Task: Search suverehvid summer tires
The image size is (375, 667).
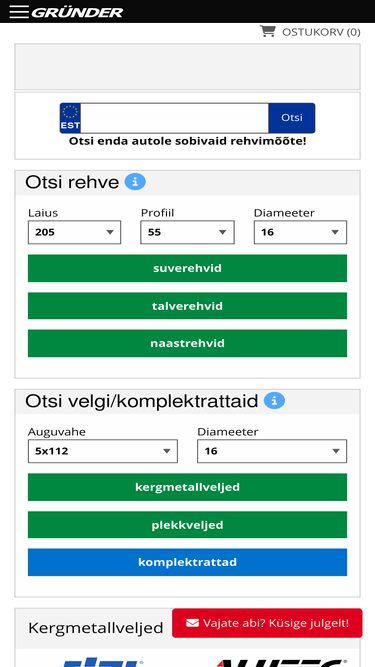Action: (188, 268)
